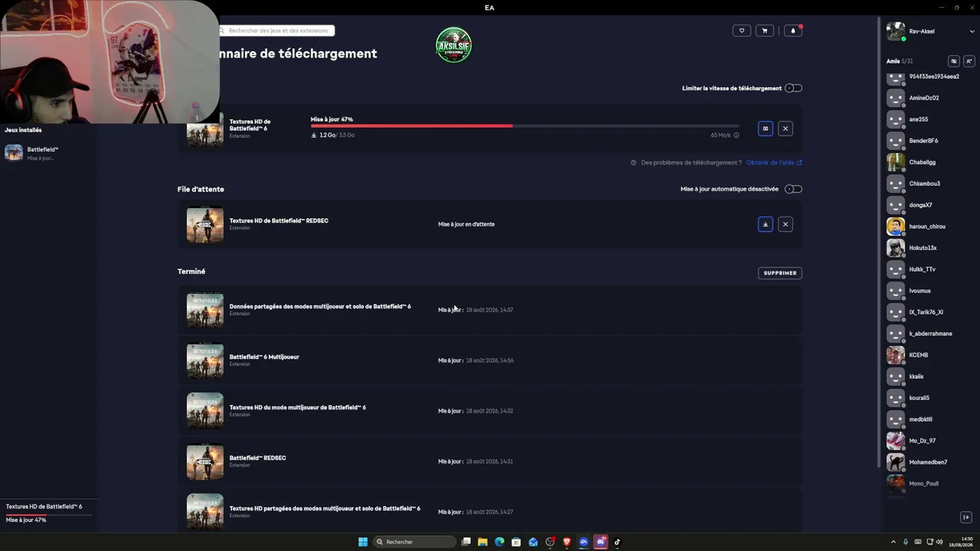Show notifications via the bell icon
980x551 pixels.
pyautogui.click(x=793, y=31)
